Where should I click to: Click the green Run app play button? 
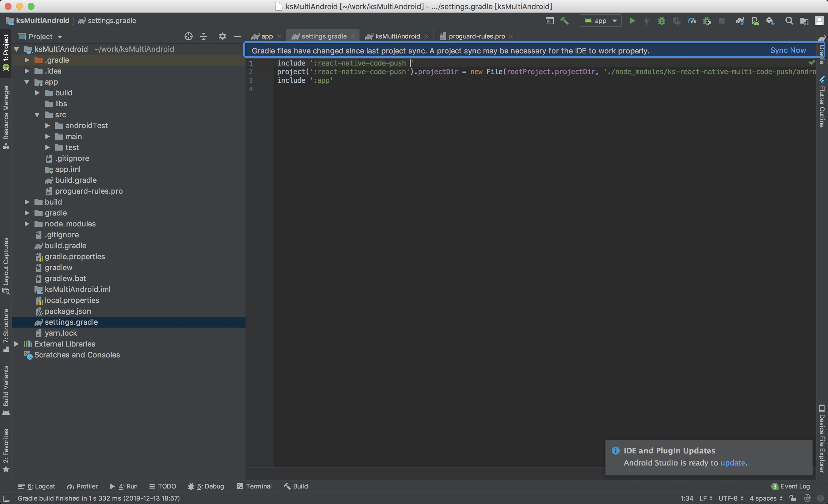point(632,21)
